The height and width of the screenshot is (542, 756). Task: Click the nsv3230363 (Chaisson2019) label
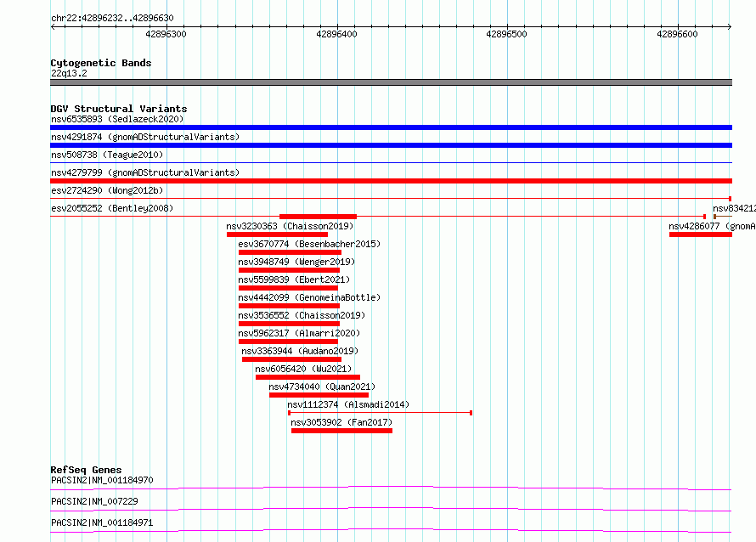290,226
